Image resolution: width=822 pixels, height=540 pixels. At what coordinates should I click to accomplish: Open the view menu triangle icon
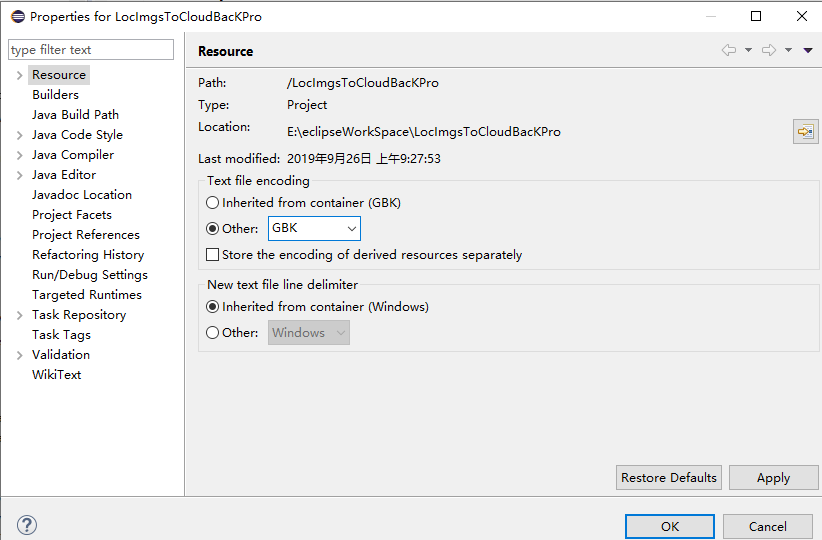point(808,50)
